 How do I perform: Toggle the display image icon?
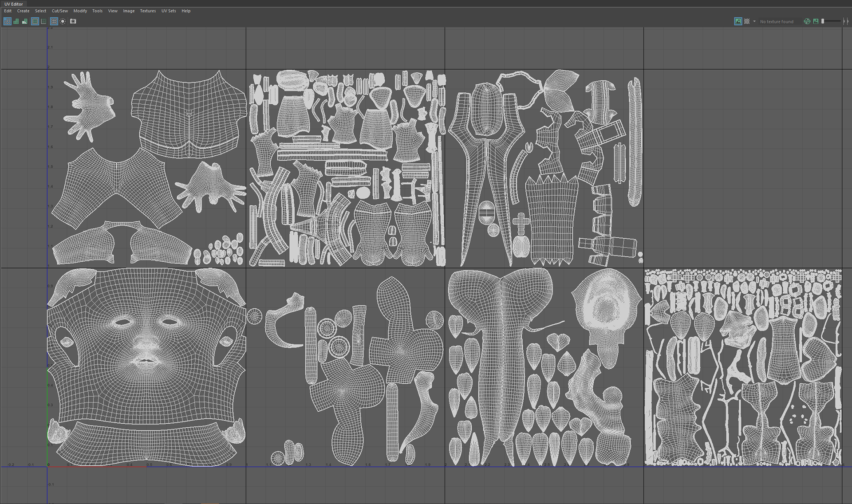pyautogui.click(x=738, y=21)
